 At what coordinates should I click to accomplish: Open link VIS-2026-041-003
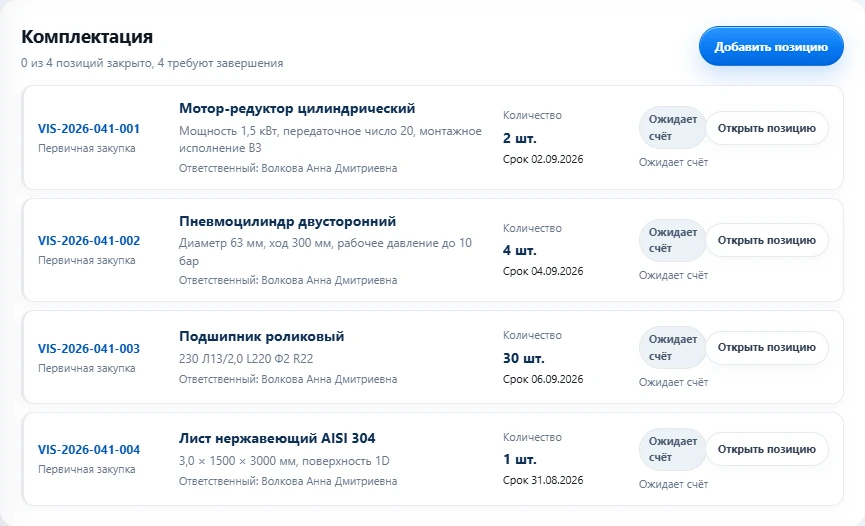pos(89,349)
